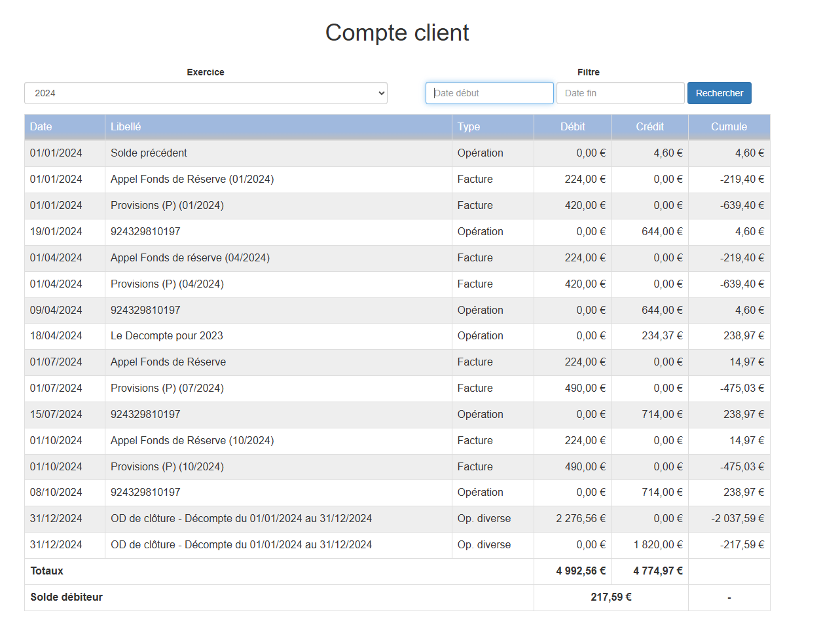Click the Compte client page title

click(397, 33)
